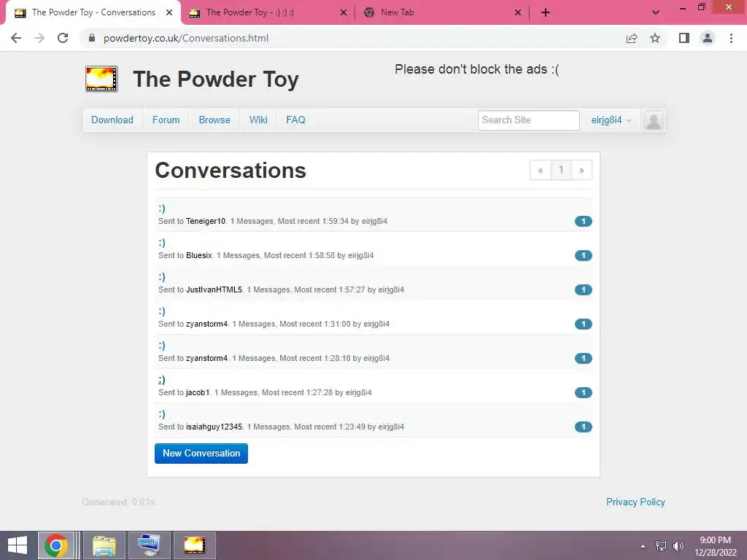Open the Windows Start menu

click(x=18, y=545)
